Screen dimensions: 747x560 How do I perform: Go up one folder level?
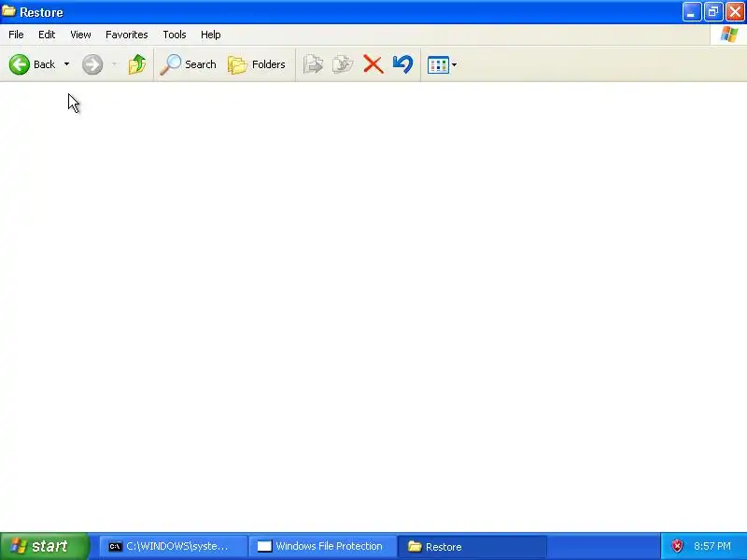pos(137,64)
